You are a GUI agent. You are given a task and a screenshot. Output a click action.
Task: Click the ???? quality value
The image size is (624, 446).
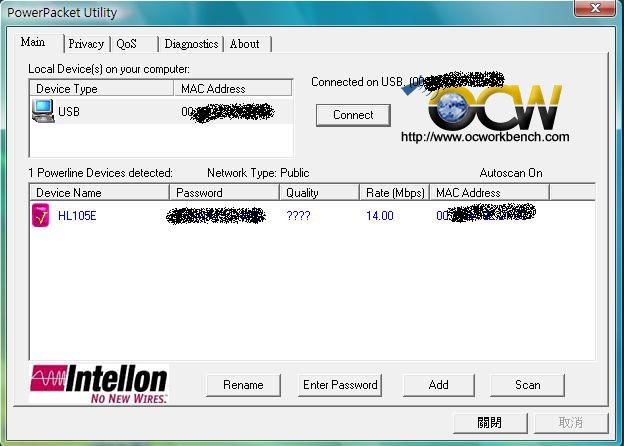298,216
